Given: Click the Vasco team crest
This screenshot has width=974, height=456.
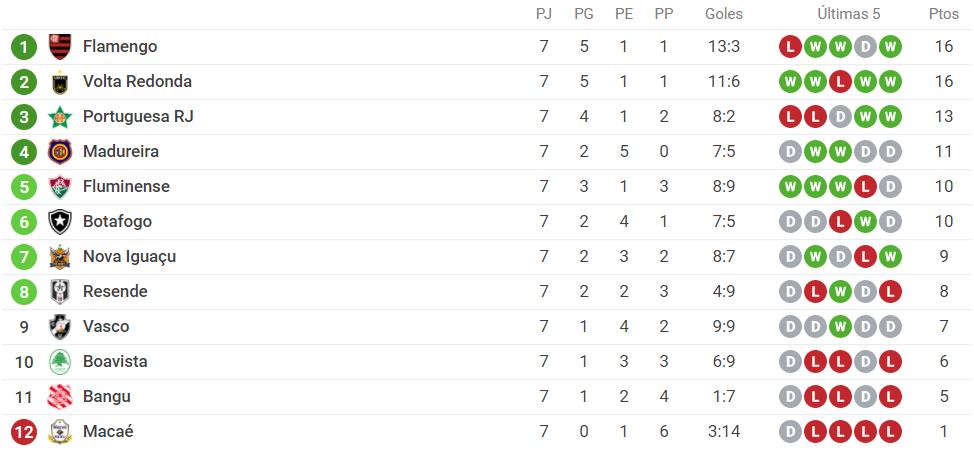Looking at the screenshot, I should [x=60, y=327].
